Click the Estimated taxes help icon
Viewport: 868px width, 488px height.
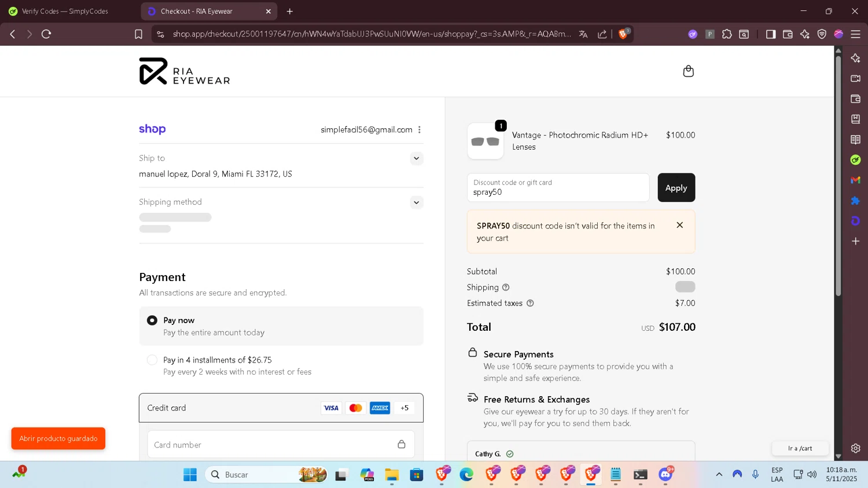point(530,303)
